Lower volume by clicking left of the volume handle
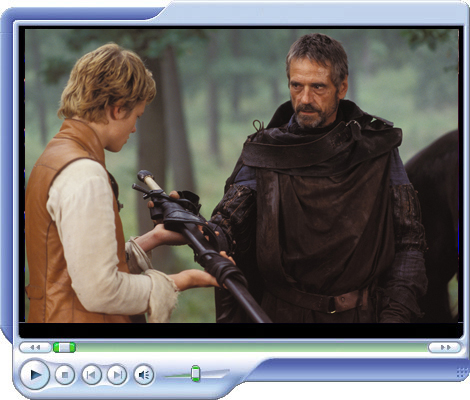Image resolution: width=470 pixels, height=400 pixels. (x=177, y=376)
